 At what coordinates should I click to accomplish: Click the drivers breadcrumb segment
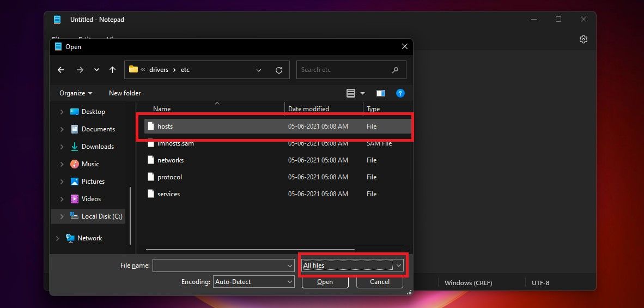pos(159,70)
